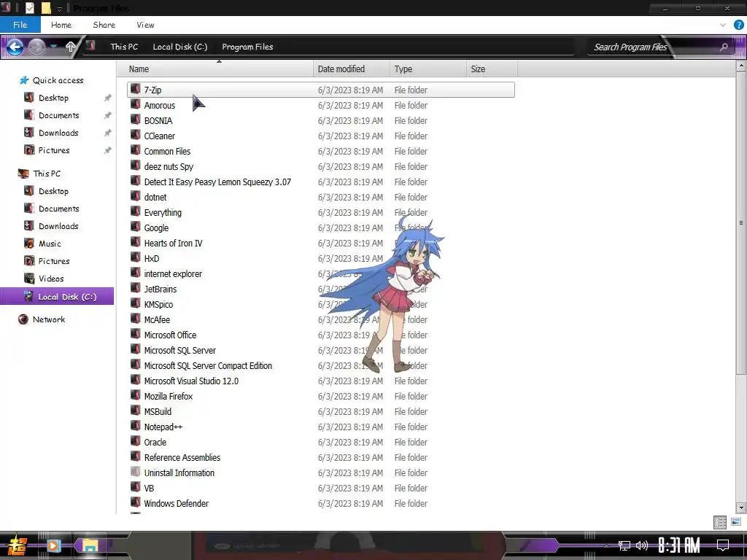Screen dimensions: 747x560
Task: Click the Google folder icon
Action: (135, 227)
